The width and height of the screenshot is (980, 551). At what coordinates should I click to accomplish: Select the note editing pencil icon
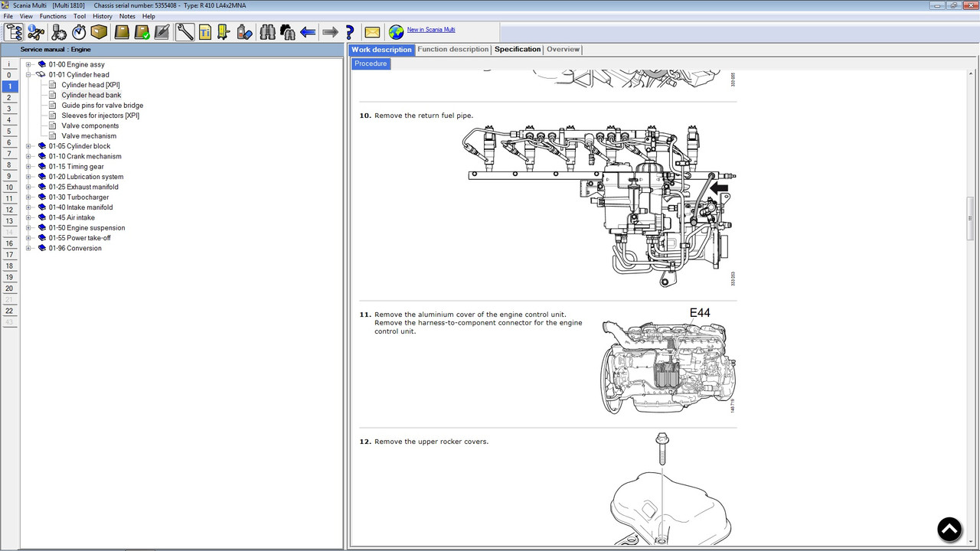160,32
